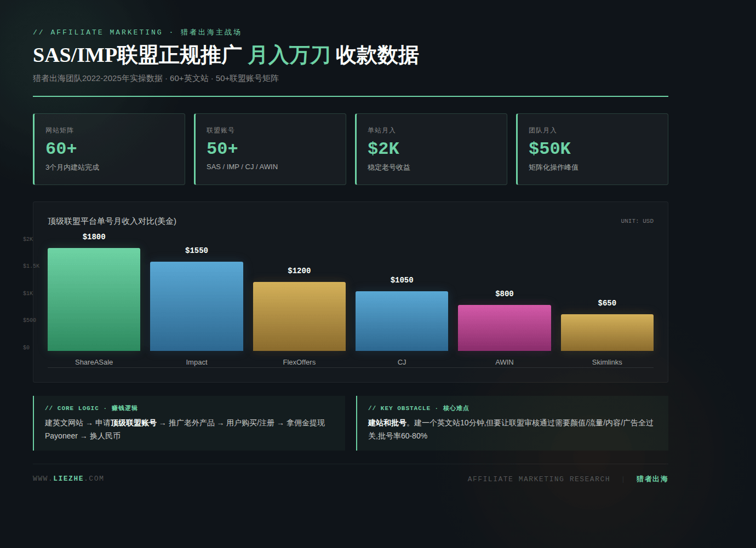
Task: Click the 联盟账号 50+ stat card
Action: coord(270,149)
